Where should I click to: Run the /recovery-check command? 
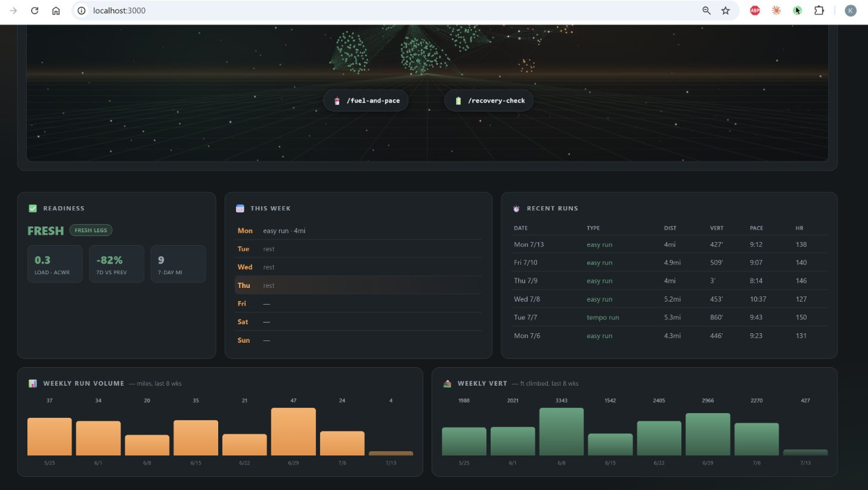(489, 101)
